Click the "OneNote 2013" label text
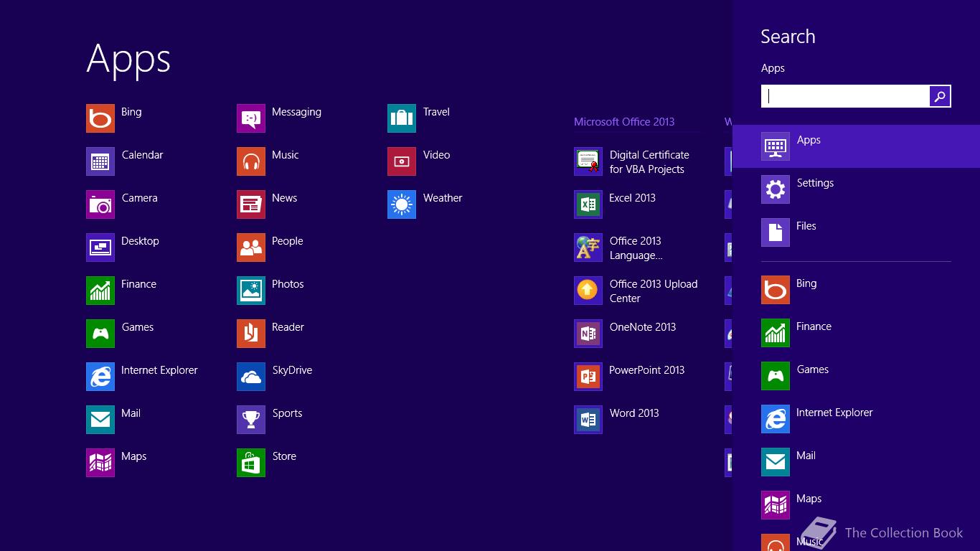 point(643,327)
